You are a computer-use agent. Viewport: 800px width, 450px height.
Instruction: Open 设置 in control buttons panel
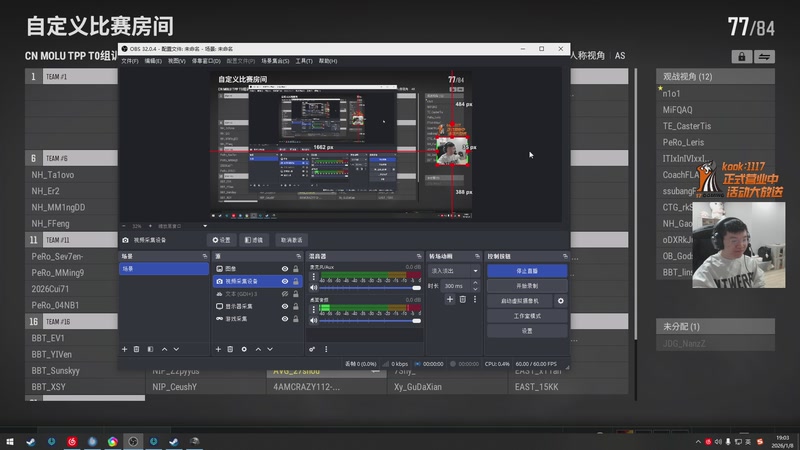coord(527,331)
